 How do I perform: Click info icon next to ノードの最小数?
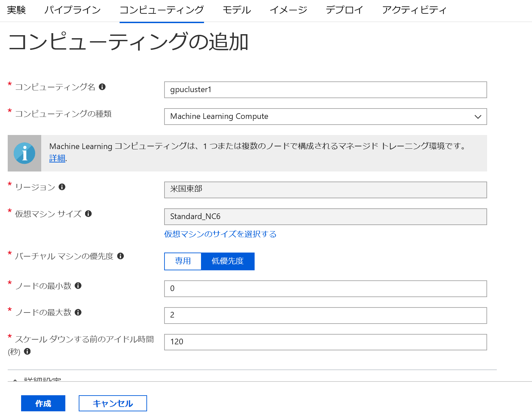[x=78, y=286]
